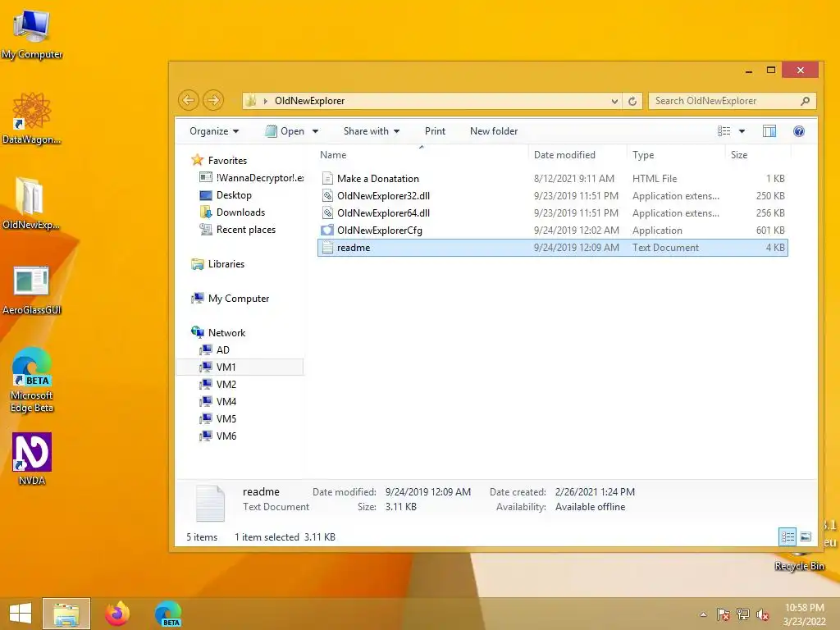The height and width of the screenshot is (630, 840).
Task: Go to Desktop in Favorites
Action: tap(226, 195)
